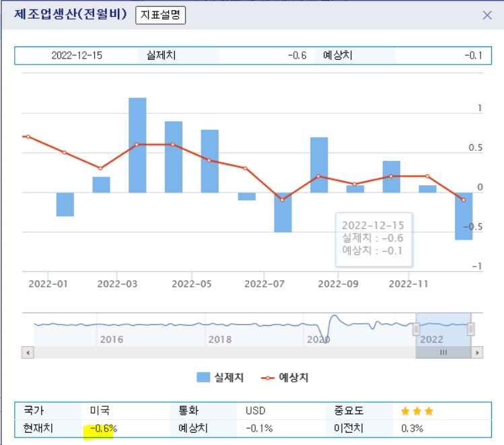Click the forecast line point at 2022-07
The width and height of the screenshot is (504, 445).
[x=282, y=200]
